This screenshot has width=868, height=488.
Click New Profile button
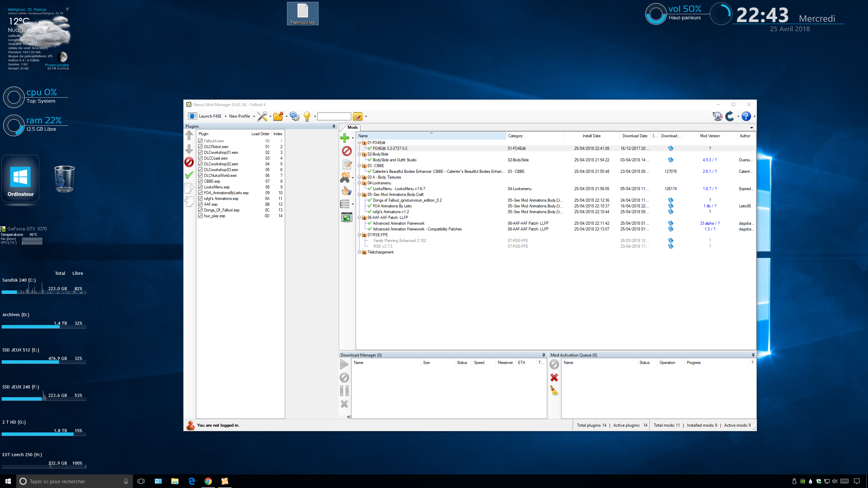coord(239,116)
